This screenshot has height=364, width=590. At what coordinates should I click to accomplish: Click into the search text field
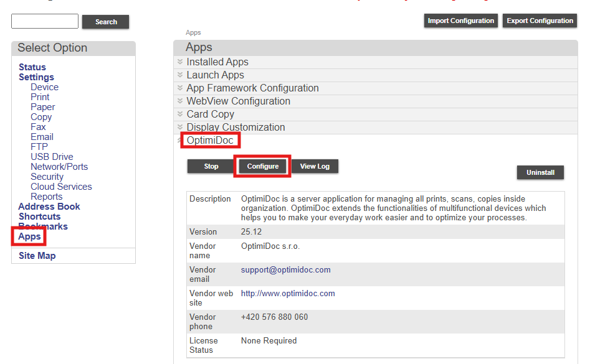click(x=45, y=21)
